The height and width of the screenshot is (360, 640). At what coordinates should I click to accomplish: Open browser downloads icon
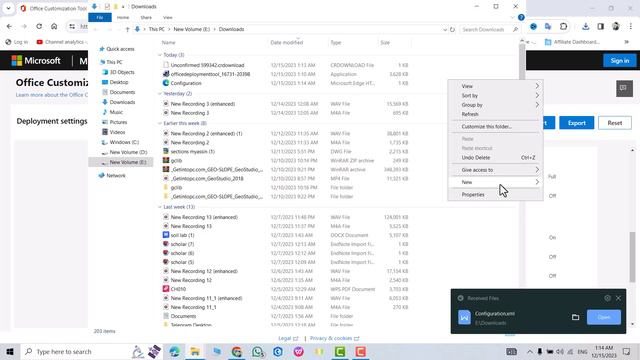[585, 27]
